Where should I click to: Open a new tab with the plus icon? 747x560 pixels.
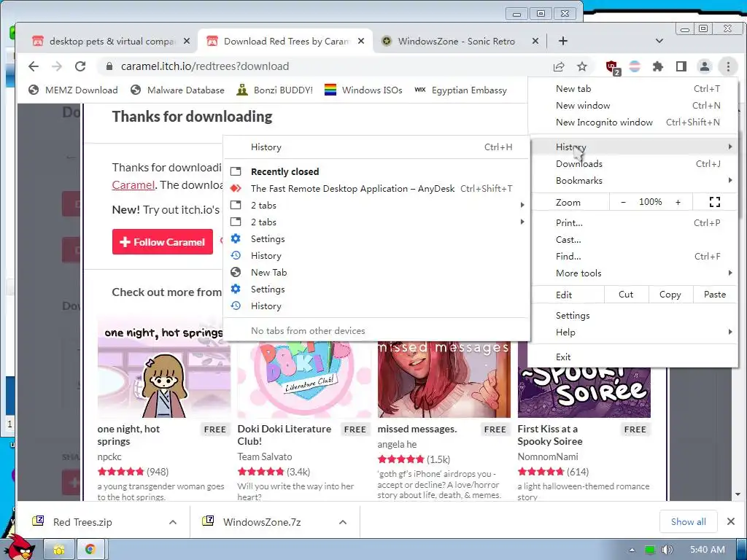(x=562, y=41)
